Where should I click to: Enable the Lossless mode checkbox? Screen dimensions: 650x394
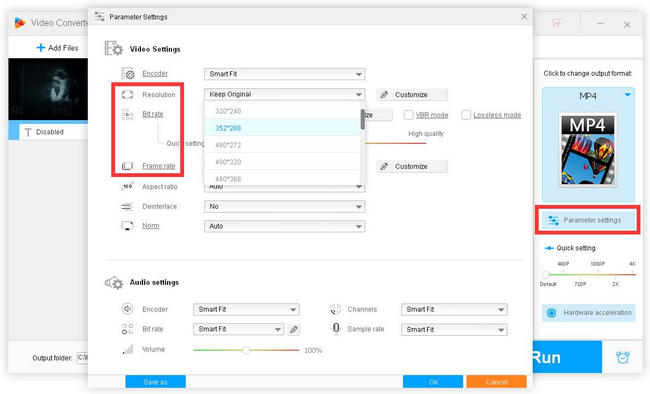click(x=466, y=115)
